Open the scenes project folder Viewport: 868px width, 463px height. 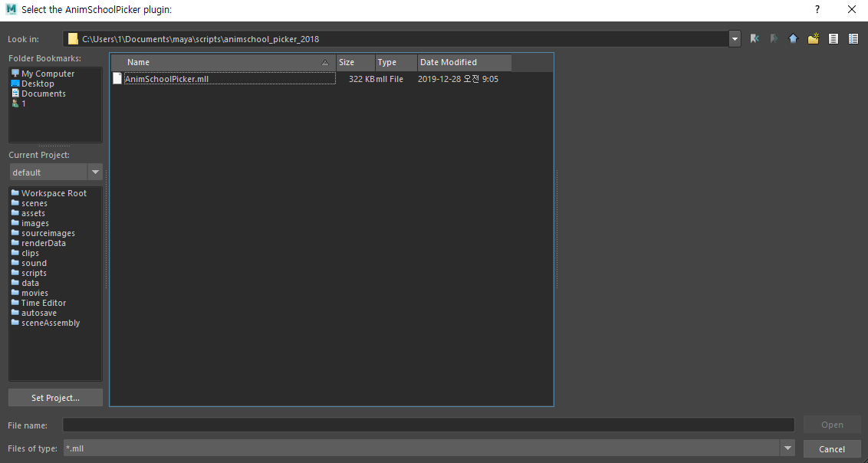coord(35,204)
